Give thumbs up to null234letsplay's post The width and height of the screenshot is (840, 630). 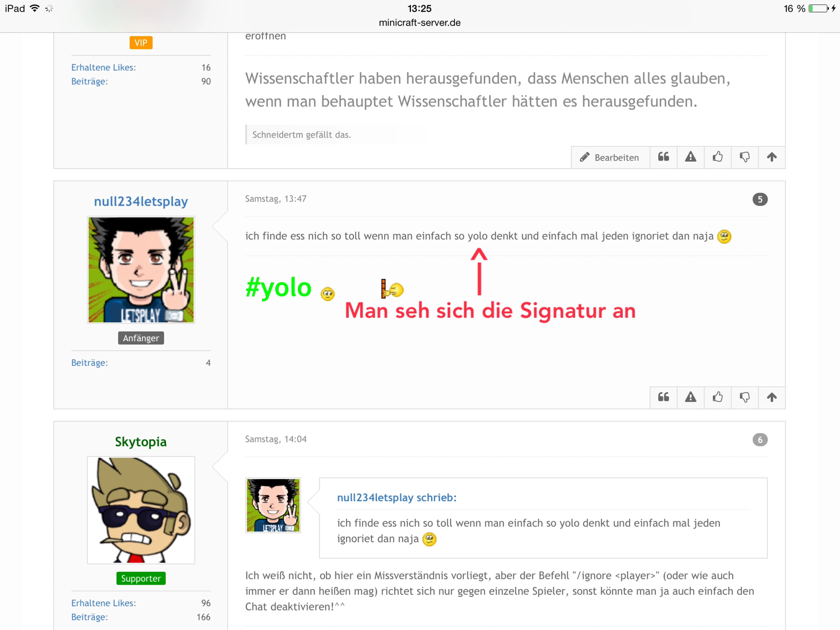click(x=717, y=398)
